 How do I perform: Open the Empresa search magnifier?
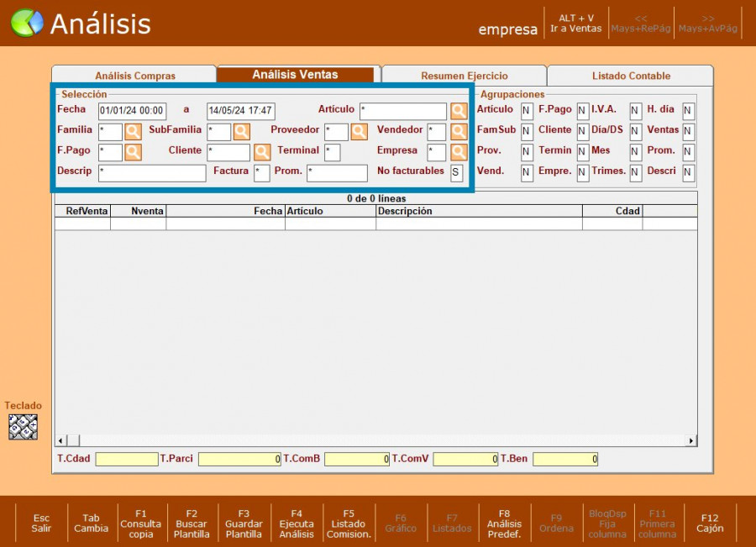coord(458,152)
